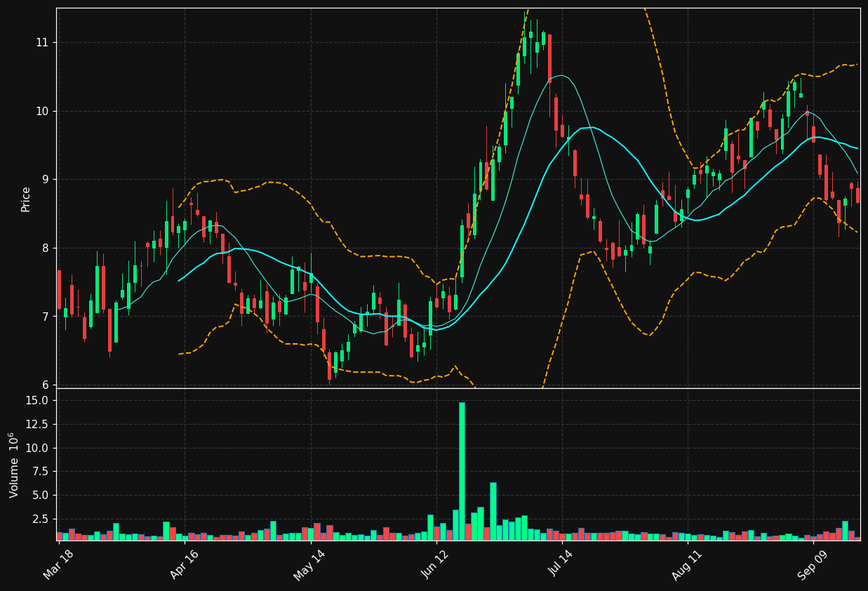This screenshot has width=868, height=591.
Task: Click the May 14 date label
Action: pos(309,565)
